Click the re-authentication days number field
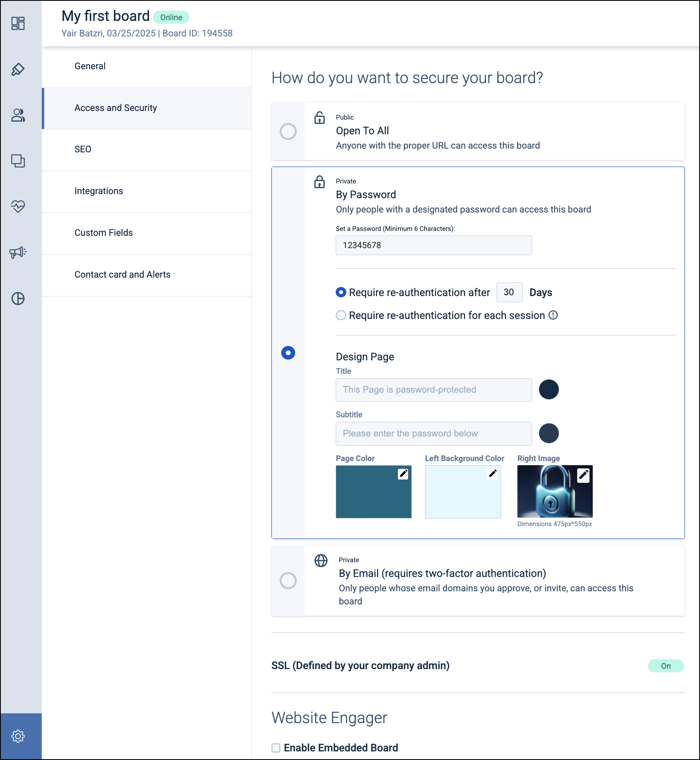Screen dimensions: 700x760 [x=509, y=292]
